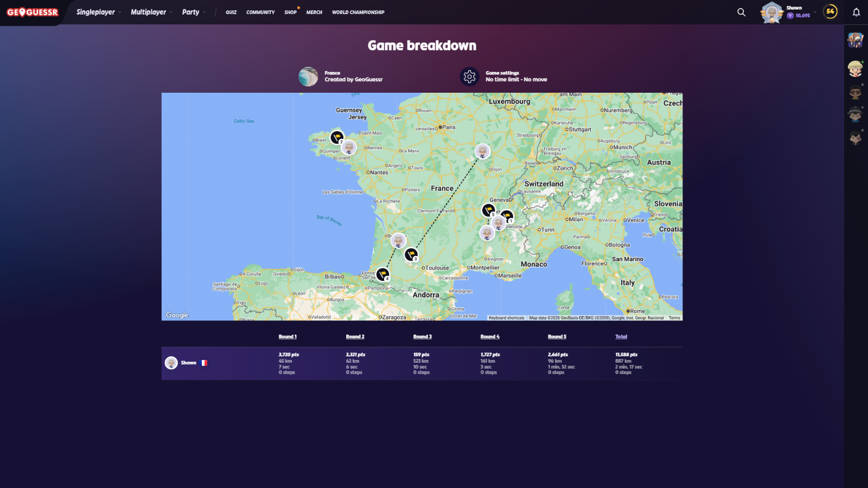This screenshot has height=488, width=868.
Task: Click the Game settings gear icon
Action: tap(469, 76)
